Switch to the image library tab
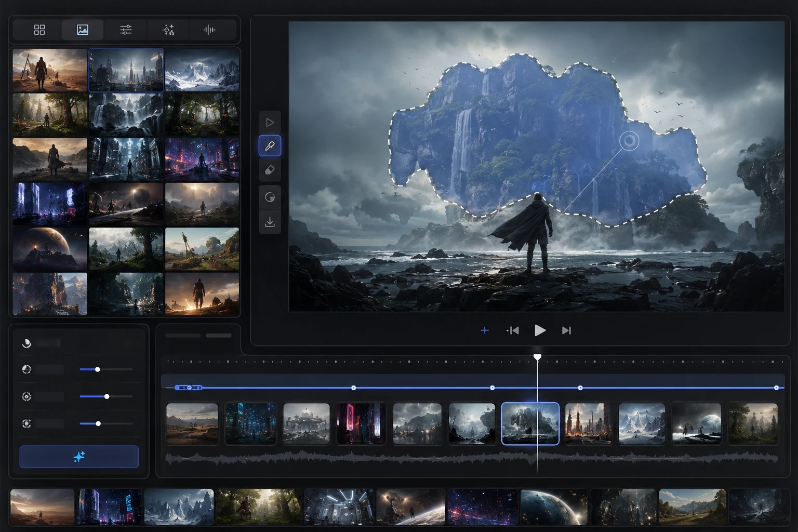798x532 pixels. click(x=82, y=30)
